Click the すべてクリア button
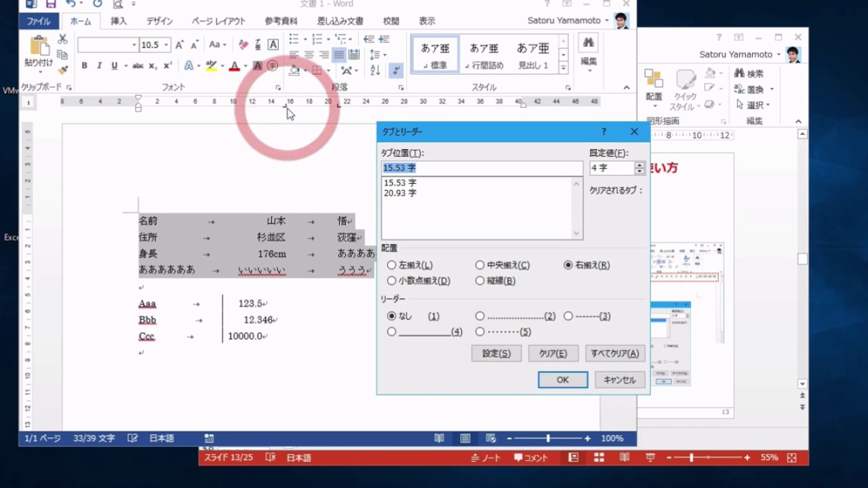This screenshot has width=868, height=488. [614, 353]
